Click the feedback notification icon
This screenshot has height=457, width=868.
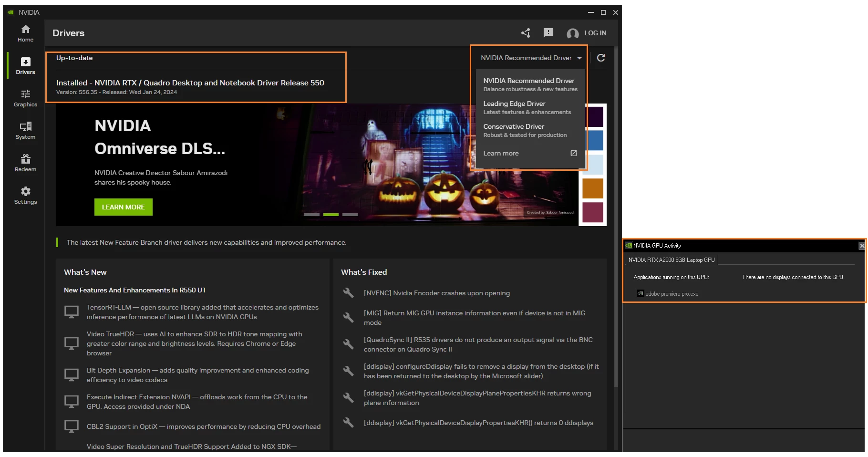coord(548,33)
